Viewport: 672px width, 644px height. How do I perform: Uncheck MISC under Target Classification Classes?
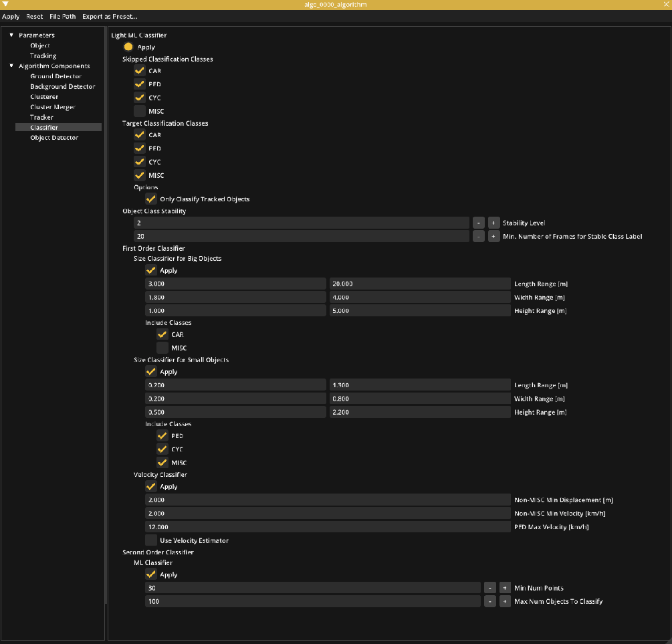click(x=140, y=175)
